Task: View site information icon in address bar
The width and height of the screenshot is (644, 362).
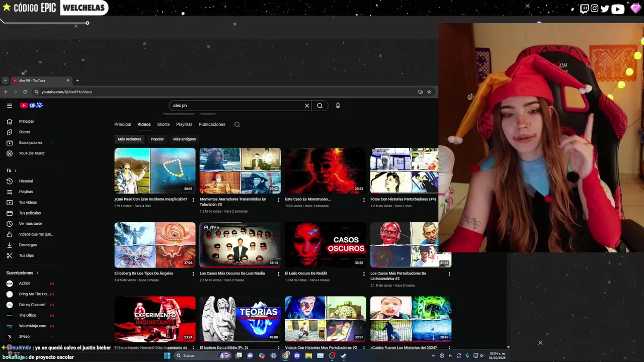Action: tap(36, 92)
